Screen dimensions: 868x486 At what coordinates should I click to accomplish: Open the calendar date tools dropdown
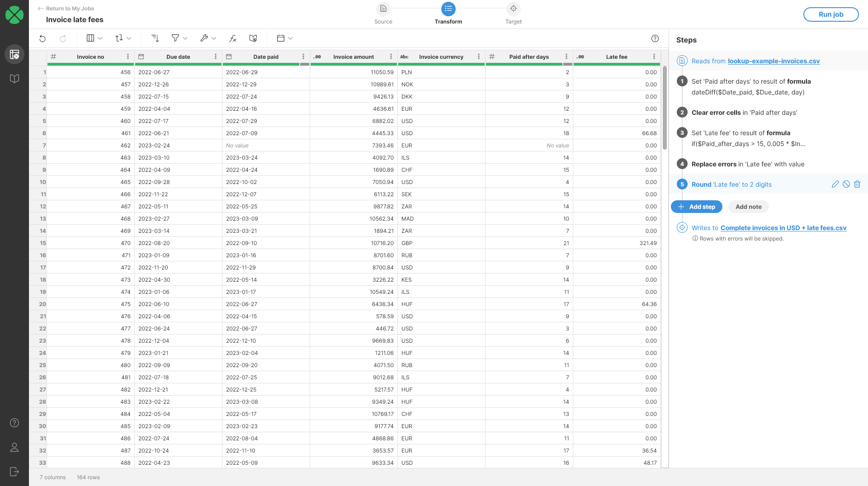tap(284, 38)
